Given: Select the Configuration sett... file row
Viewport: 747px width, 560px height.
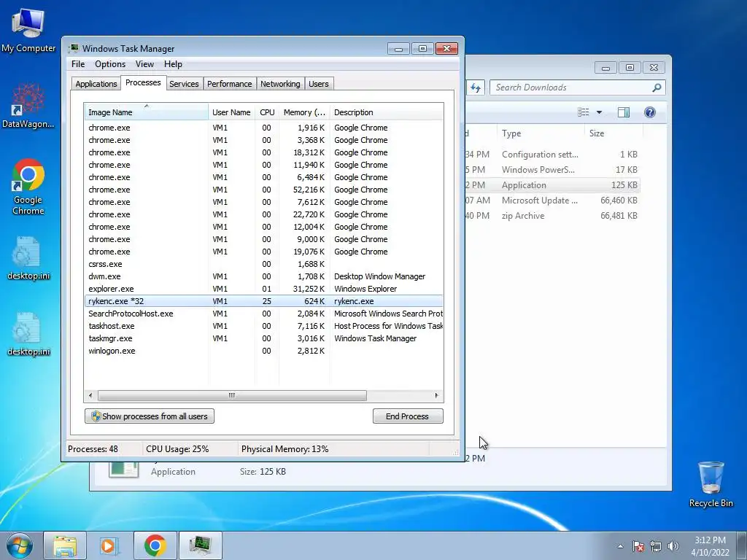Looking at the screenshot, I should tap(553, 155).
